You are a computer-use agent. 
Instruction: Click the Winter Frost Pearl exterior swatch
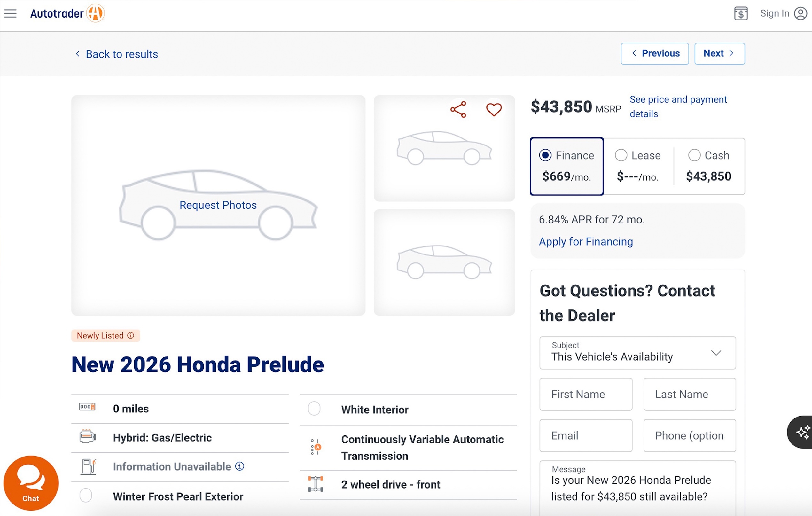click(86, 496)
